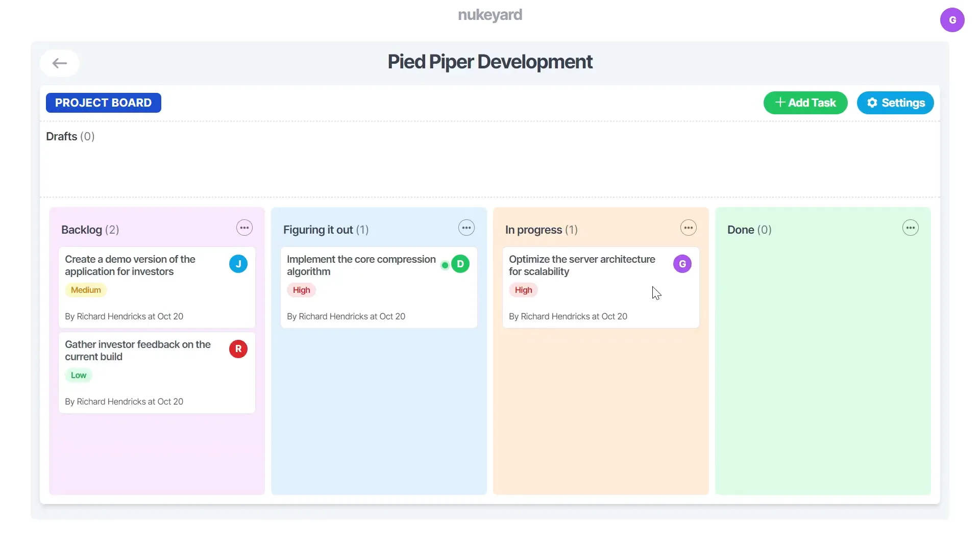Click the back arrow button
Viewport: 980px width, 551px height.
click(60, 63)
